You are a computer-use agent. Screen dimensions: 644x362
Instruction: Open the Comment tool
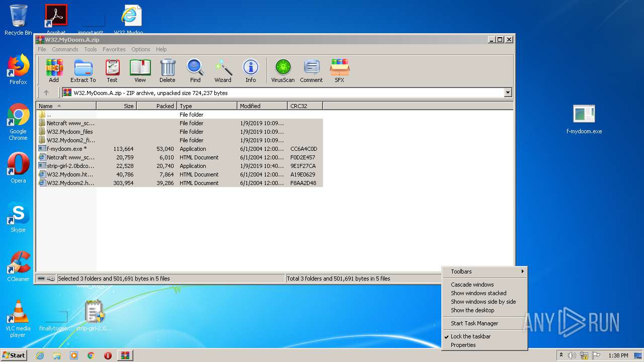click(x=311, y=70)
